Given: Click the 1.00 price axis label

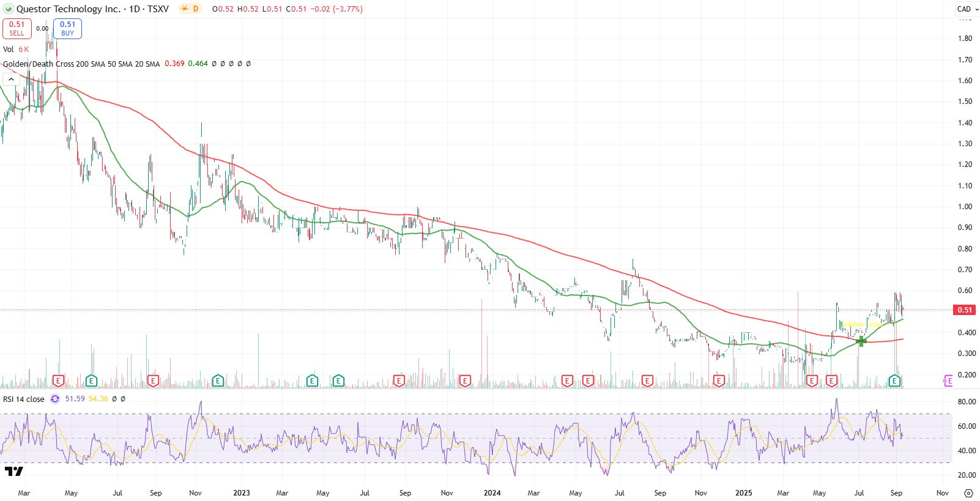Looking at the screenshot, I should tap(965, 207).
